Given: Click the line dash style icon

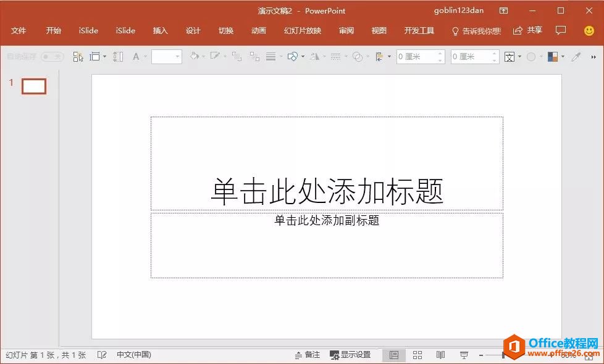Looking at the screenshot, I should click(x=335, y=57).
